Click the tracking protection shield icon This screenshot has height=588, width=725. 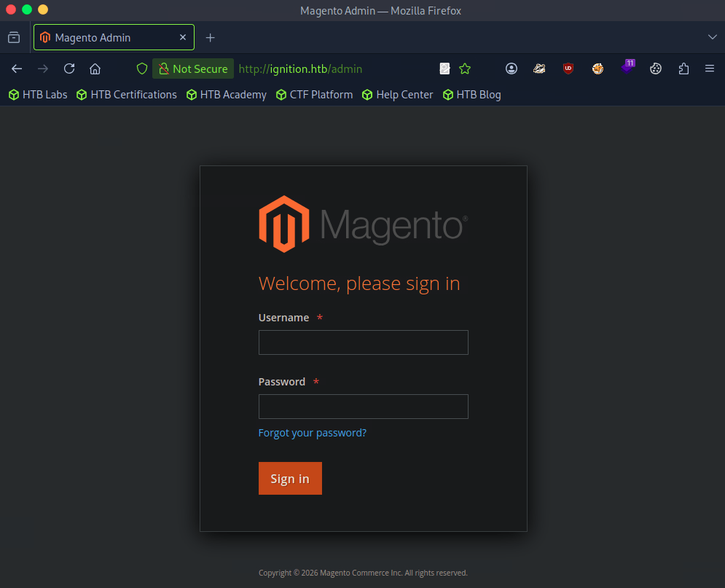[x=142, y=68]
